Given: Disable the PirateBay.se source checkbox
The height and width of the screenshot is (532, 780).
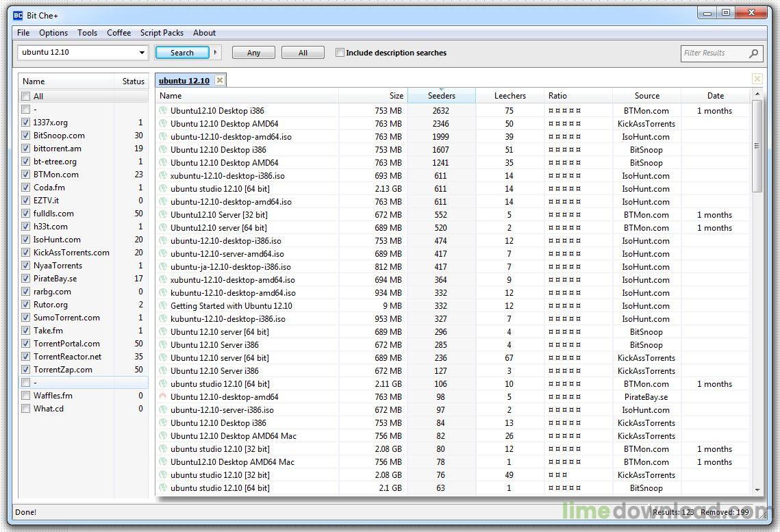Looking at the screenshot, I should 26,279.
